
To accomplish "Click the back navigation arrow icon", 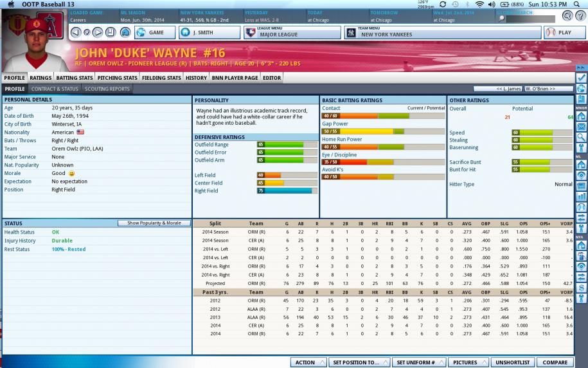I will click(76, 32).
